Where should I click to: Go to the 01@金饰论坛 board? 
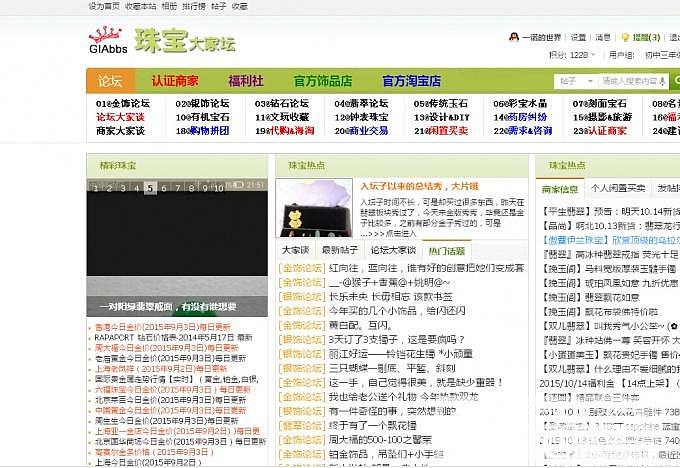pyautogui.click(x=123, y=104)
